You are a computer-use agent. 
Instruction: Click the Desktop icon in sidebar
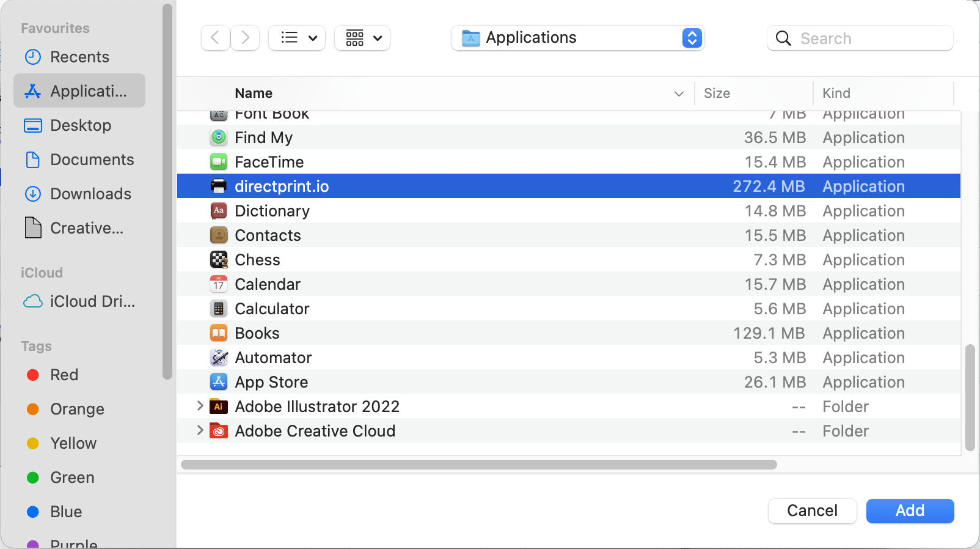pos(33,125)
